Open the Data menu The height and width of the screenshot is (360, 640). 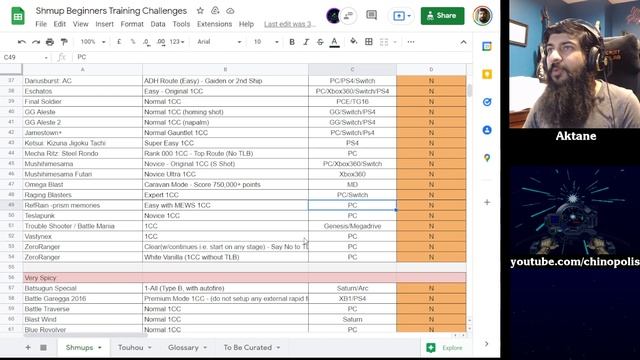(158, 24)
